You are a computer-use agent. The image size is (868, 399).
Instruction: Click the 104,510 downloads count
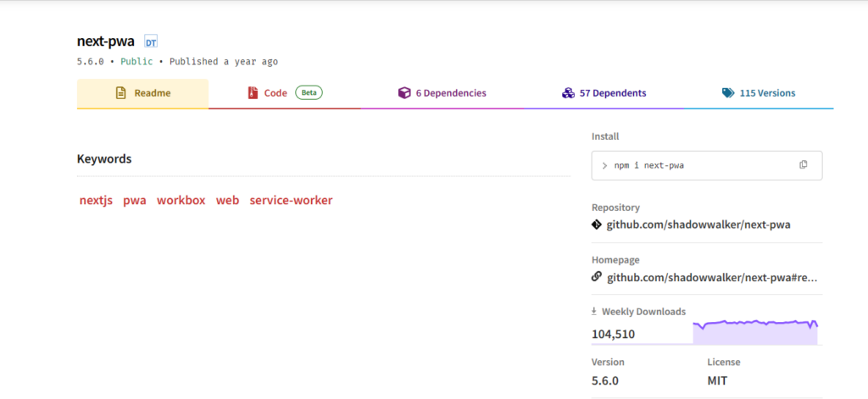614,335
